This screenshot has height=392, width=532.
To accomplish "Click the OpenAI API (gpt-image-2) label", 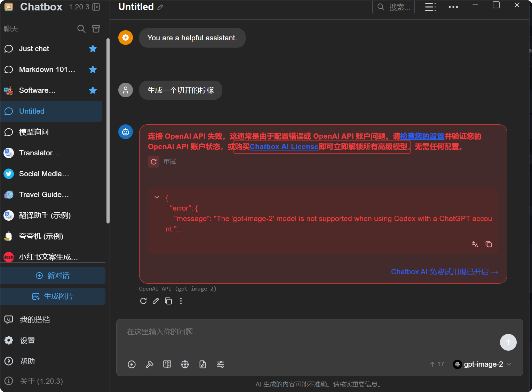I will pos(178,289).
